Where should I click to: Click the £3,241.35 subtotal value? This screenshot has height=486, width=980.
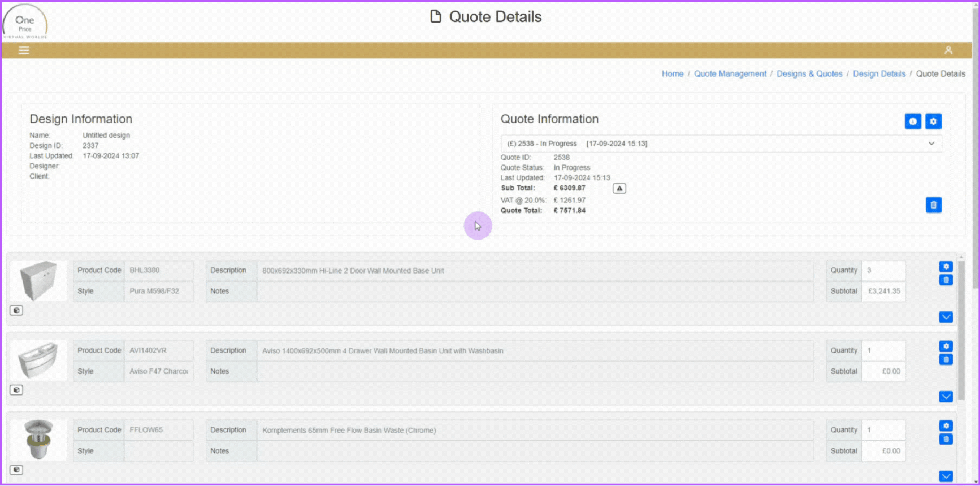click(x=883, y=292)
